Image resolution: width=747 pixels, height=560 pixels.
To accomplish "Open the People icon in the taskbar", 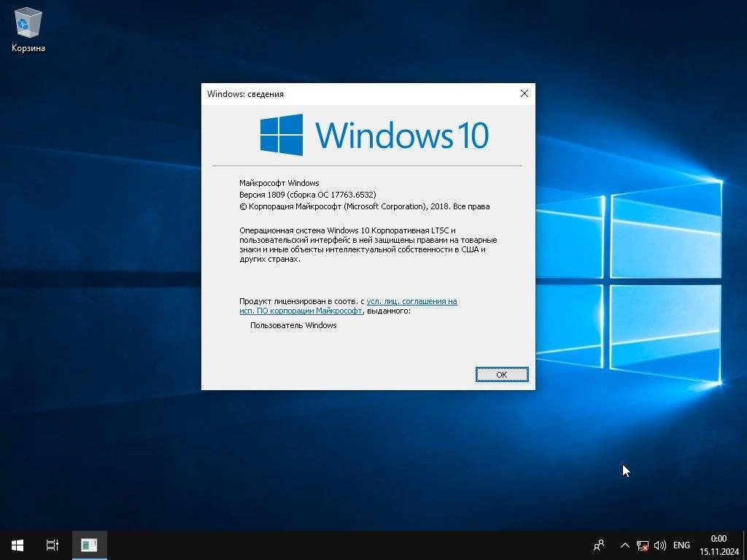I will (x=599, y=545).
